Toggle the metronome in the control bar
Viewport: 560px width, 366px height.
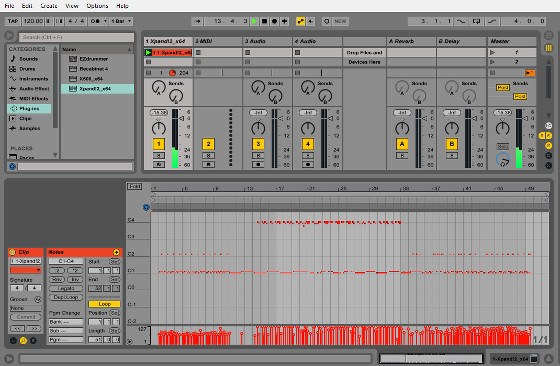[x=97, y=21]
